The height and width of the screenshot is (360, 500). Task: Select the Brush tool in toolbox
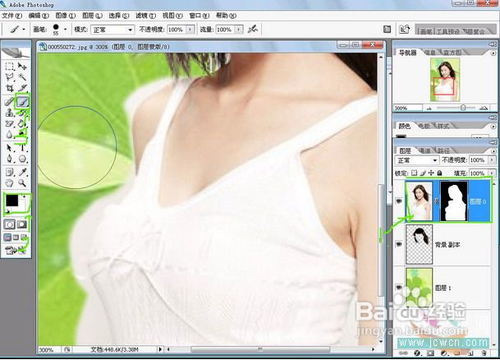click(23, 101)
